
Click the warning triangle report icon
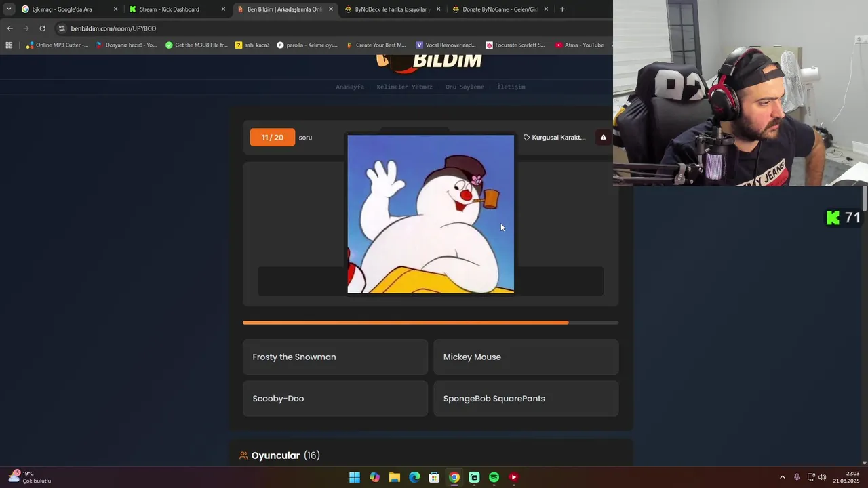(x=603, y=137)
